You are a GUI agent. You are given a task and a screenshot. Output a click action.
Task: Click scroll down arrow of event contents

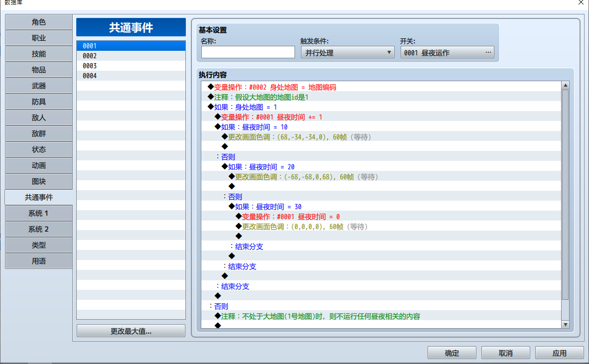tap(566, 325)
